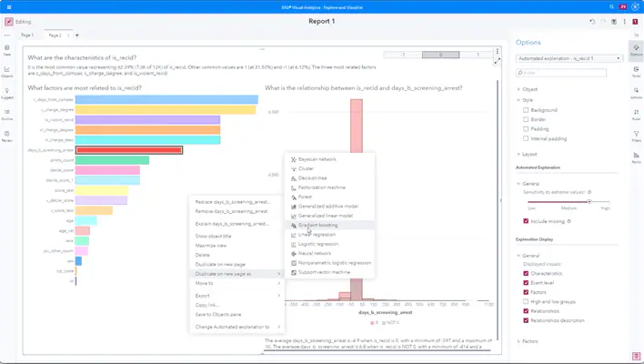Open the Review pane
This screenshot has width=644, height=364.
pyautogui.click(x=7, y=136)
